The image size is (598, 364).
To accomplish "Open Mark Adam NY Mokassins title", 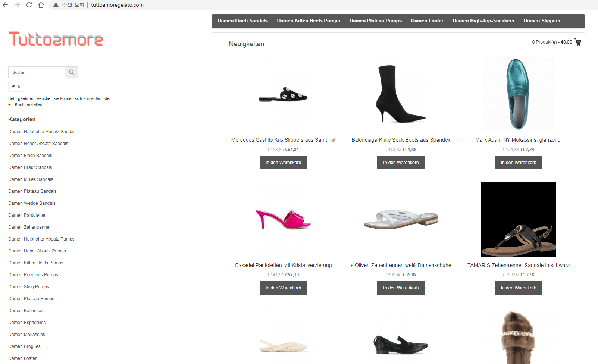I will (x=519, y=140).
